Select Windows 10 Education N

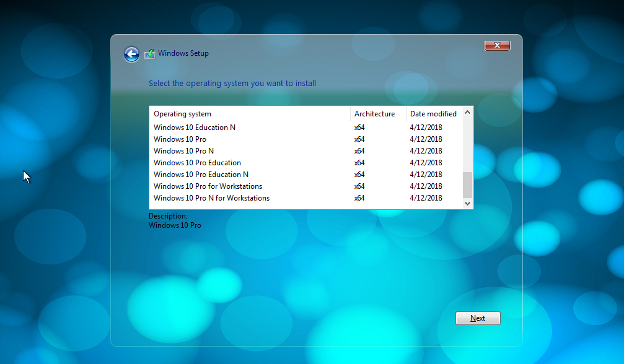click(x=195, y=128)
